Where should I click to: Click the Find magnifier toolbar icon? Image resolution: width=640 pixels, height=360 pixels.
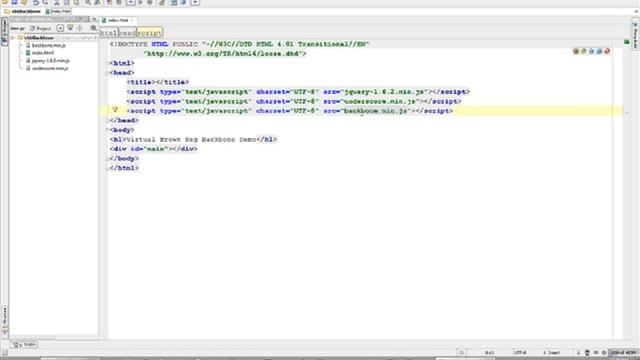(x=88, y=2)
